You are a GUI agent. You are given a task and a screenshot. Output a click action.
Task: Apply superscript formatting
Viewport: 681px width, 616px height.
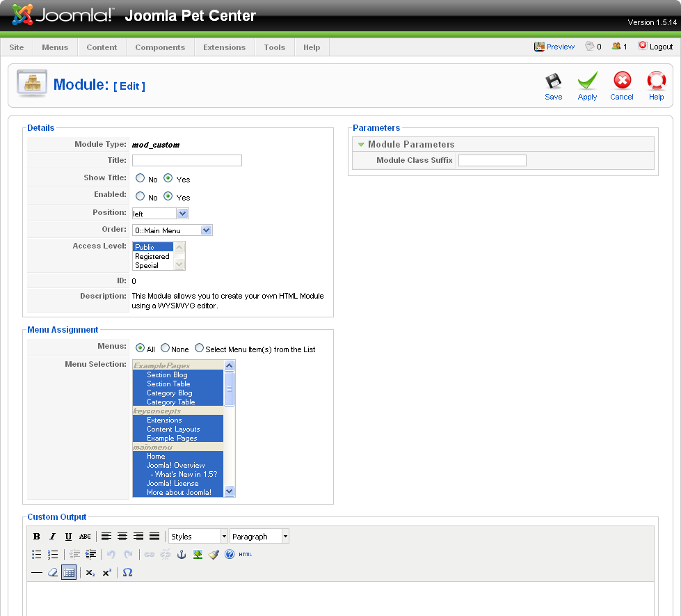[x=107, y=573]
